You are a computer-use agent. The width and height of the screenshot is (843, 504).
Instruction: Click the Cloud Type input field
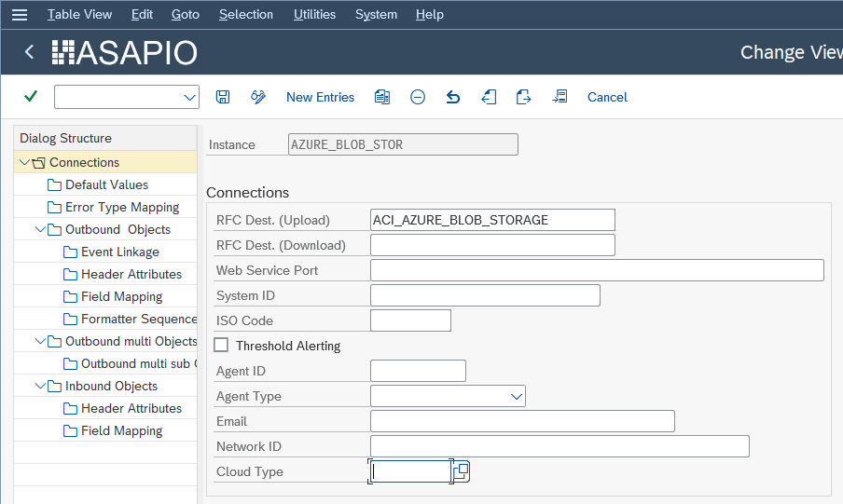point(410,471)
